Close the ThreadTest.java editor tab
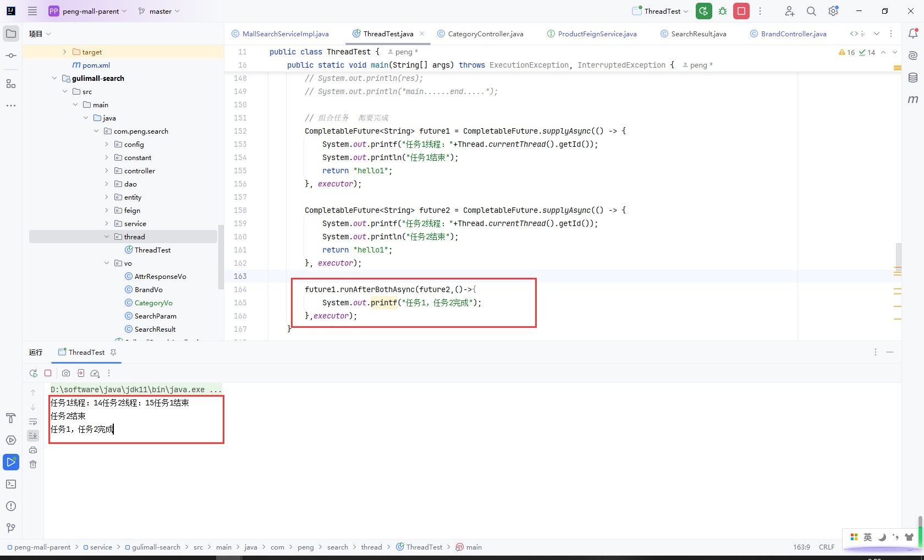The image size is (924, 560). tap(422, 34)
